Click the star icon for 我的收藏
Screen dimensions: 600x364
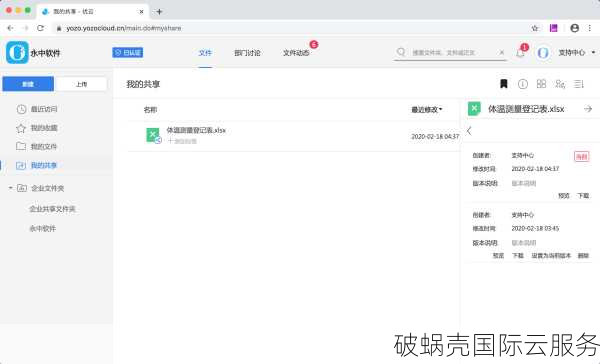point(21,128)
